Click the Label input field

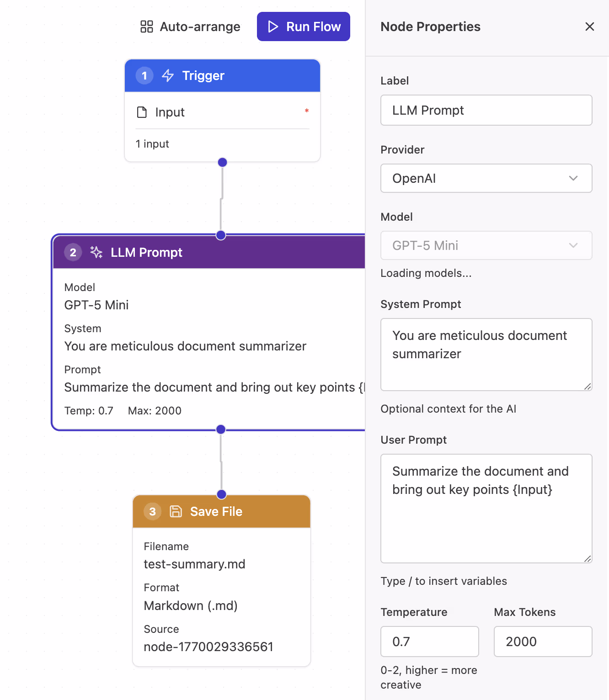point(486,110)
